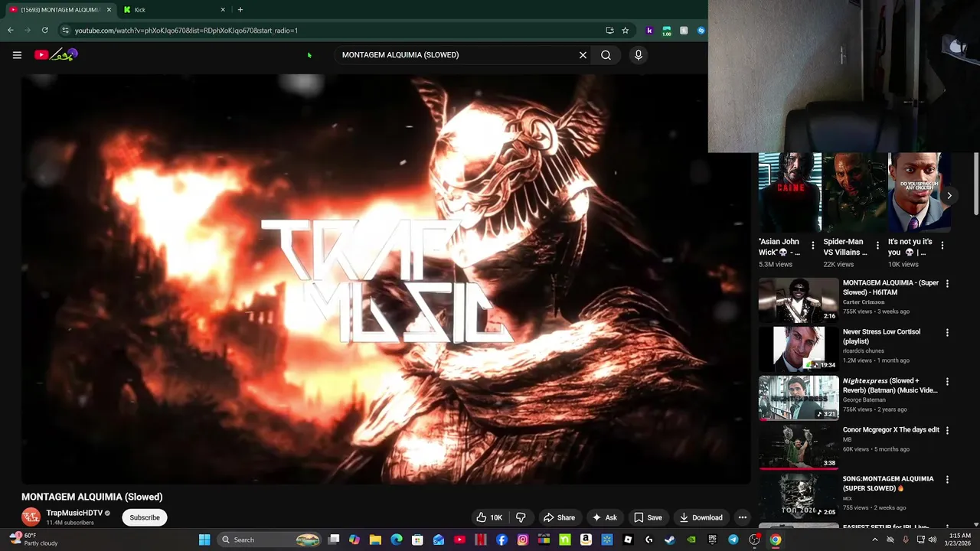Save video to a playlist
980x551 pixels.
tap(648, 517)
